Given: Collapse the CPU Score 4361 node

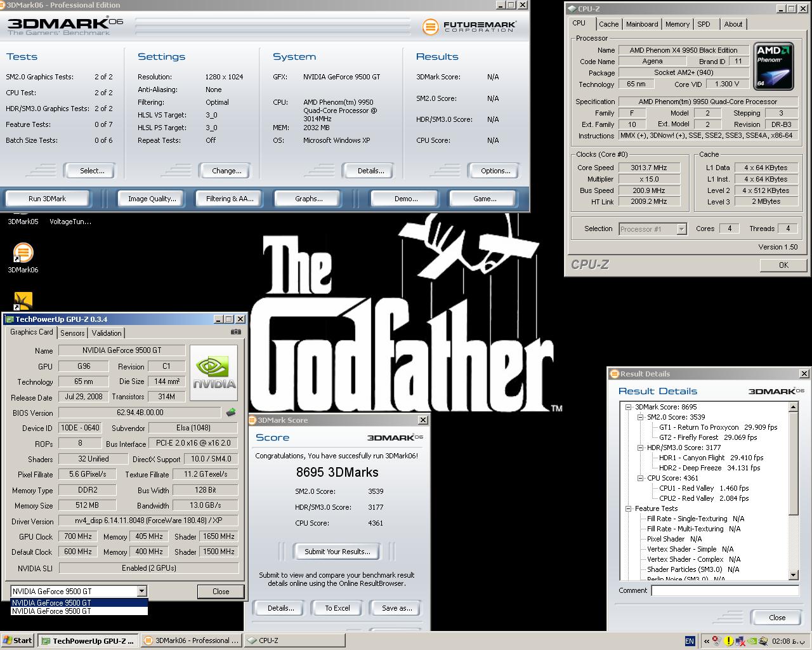Looking at the screenshot, I should coord(640,478).
